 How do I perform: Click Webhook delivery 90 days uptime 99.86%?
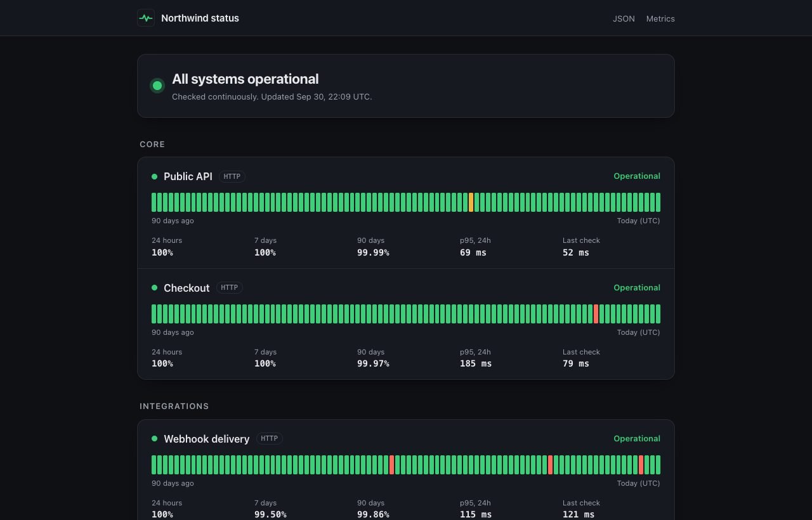tap(373, 514)
